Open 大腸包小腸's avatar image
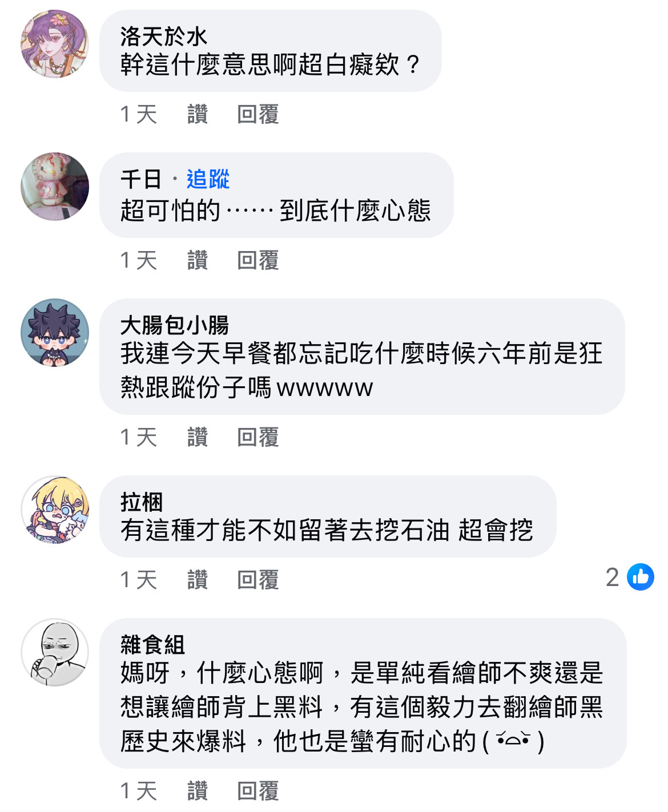Viewport: 668px width, 812px height. click(x=55, y=333)
